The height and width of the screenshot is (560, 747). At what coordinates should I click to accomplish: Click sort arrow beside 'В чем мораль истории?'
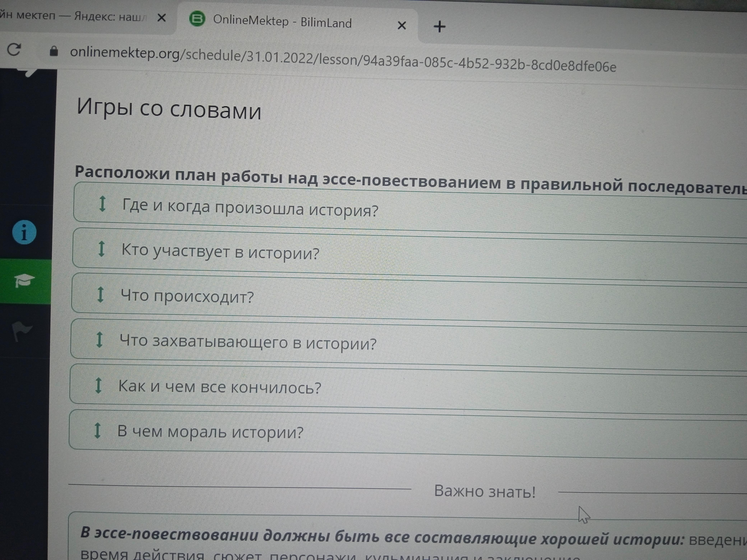point(97,430)
